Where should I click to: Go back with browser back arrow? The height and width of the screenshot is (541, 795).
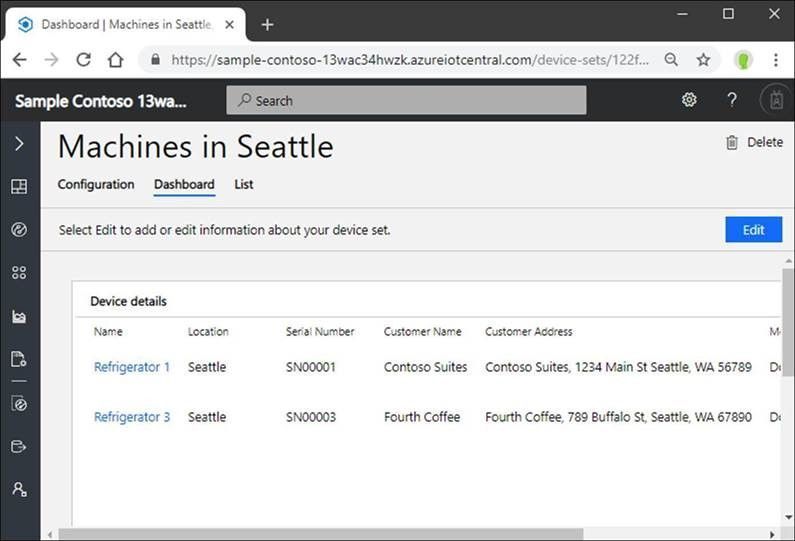(x=19, y=60)
